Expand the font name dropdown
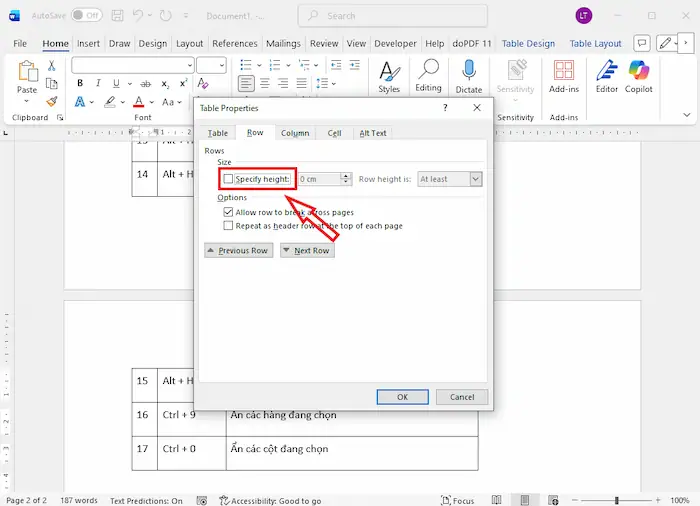The height and width of the screenshot is (506, 700). 189,65
